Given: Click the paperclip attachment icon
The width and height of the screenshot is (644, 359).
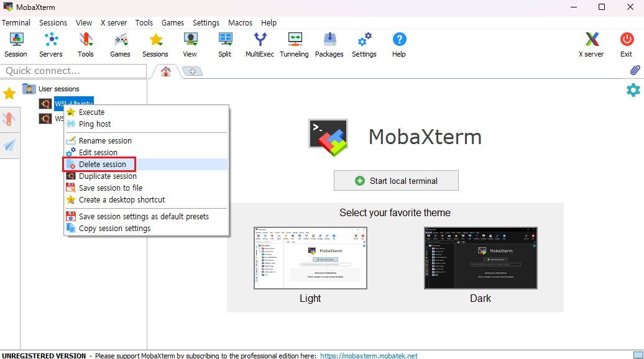Looking at the screenshot, I should pyautogui.click(x=635, y=70).
